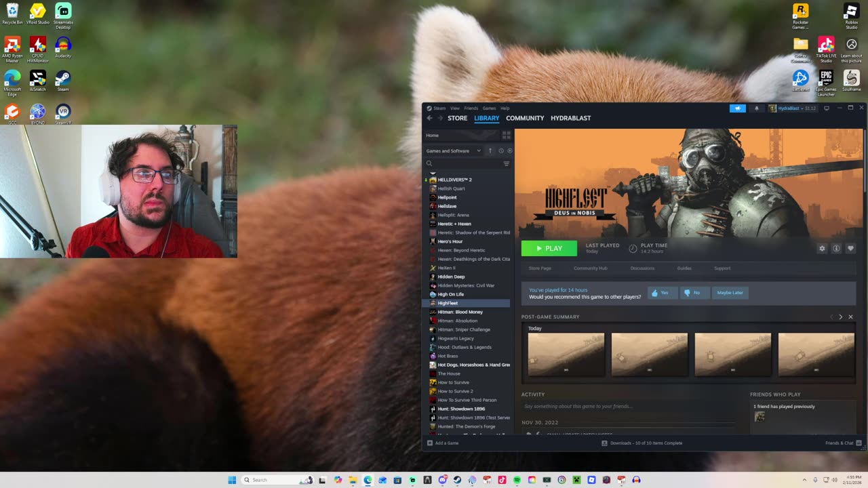Open Steam notifications bell
Screen dimensions: 868x488
(757, 108)
